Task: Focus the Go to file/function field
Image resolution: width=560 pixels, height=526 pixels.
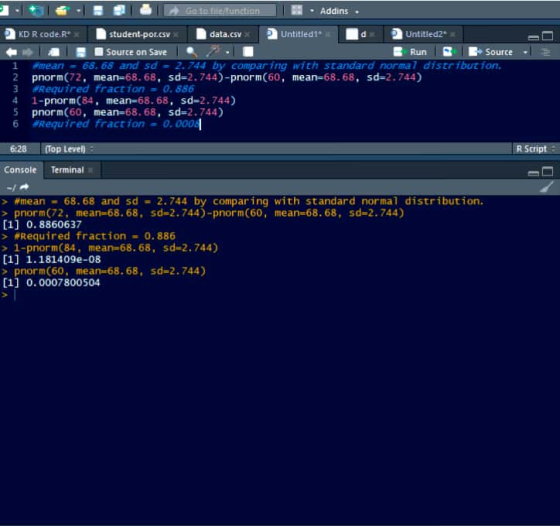Action: point(220,11)
